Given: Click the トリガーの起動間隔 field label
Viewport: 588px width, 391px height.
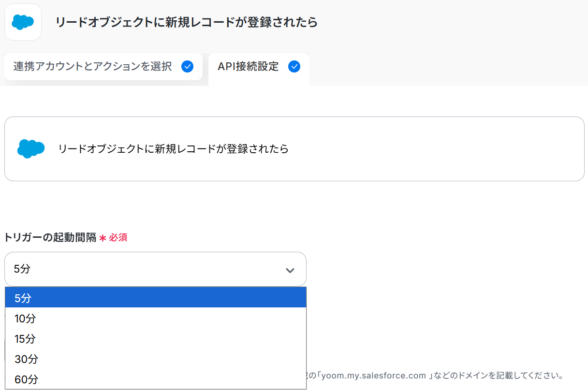Looking at the screenshot, I should pos(50,238).
